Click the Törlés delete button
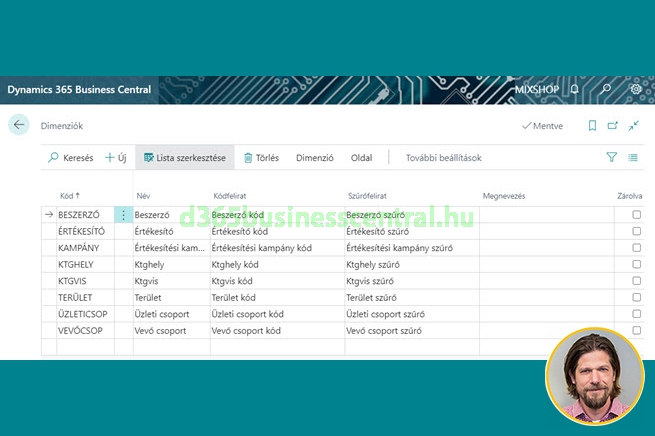This screenshot has width=655, height=436. [x=261, y=158]
